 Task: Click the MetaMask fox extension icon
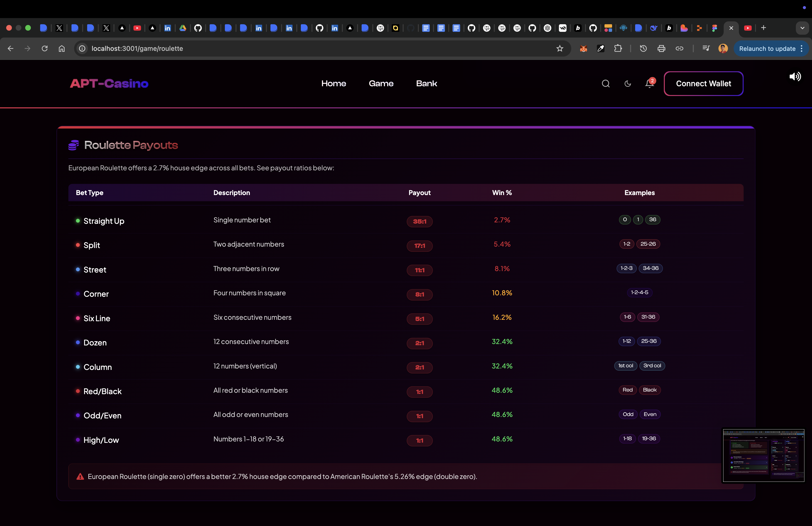(x=583, y=48)
